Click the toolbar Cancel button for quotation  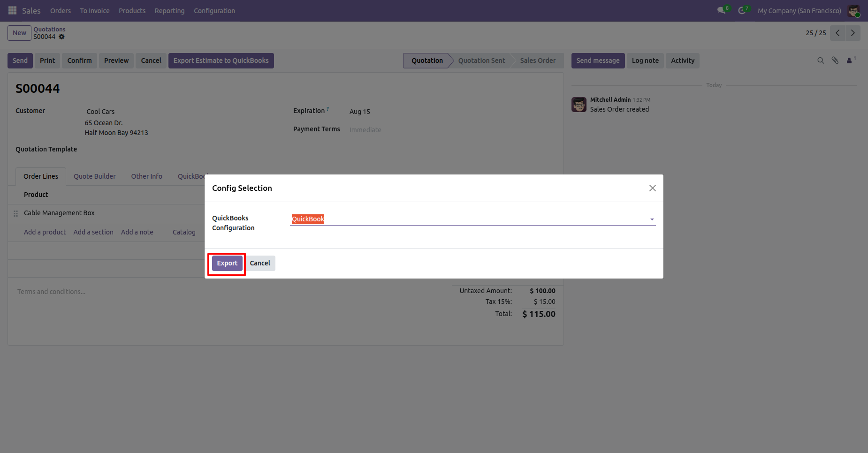coord(151,60)
